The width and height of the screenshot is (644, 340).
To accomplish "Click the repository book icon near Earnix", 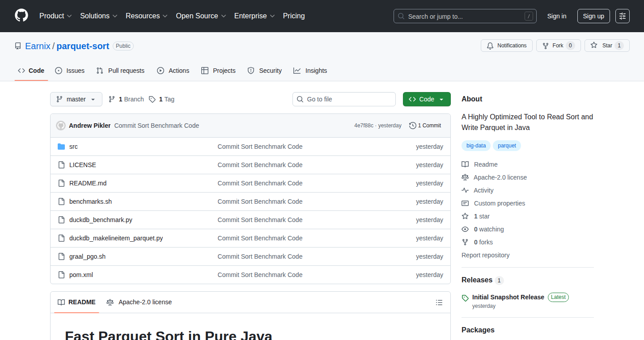I will (x=18, y=46).
